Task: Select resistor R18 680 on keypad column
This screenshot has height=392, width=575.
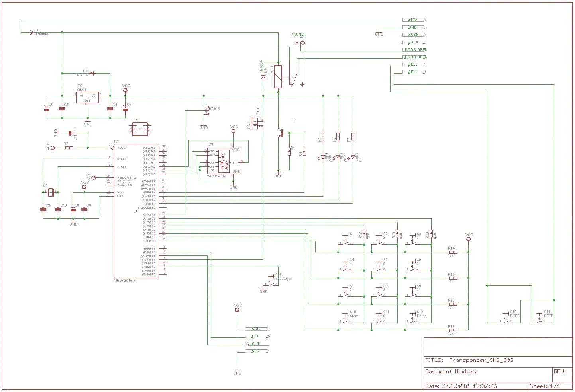Action: pos(364,234)
